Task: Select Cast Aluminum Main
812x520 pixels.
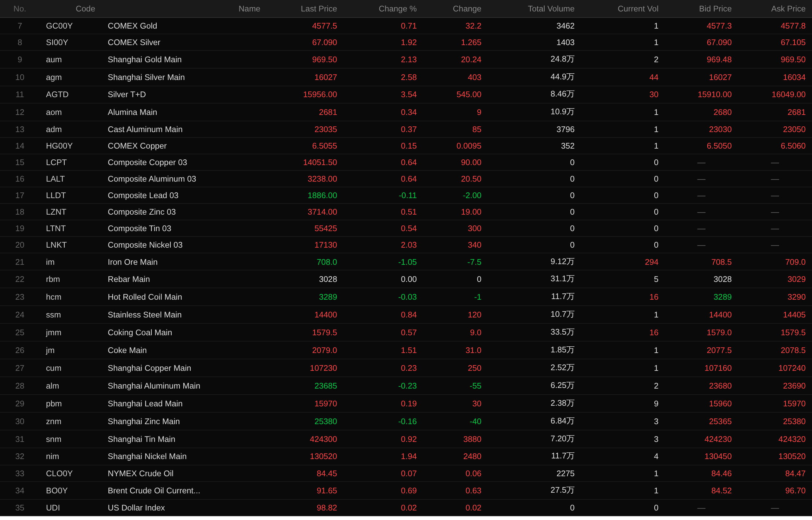Action: tap(145, 129)
